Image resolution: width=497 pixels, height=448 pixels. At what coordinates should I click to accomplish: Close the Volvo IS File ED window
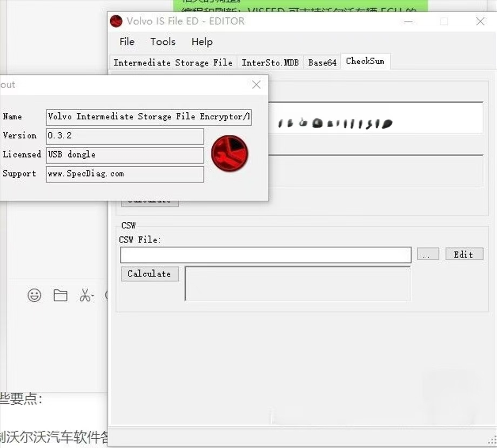(x=480, y=22)
